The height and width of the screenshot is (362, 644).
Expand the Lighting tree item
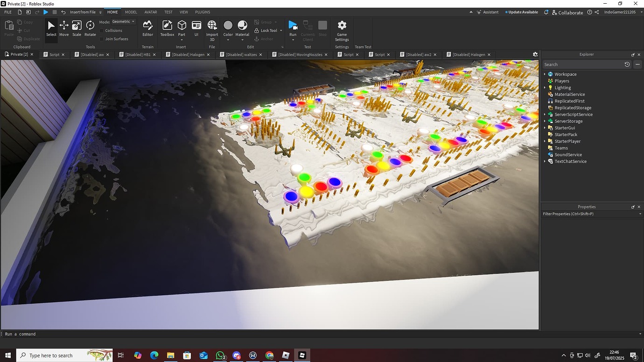click(545, 87)
